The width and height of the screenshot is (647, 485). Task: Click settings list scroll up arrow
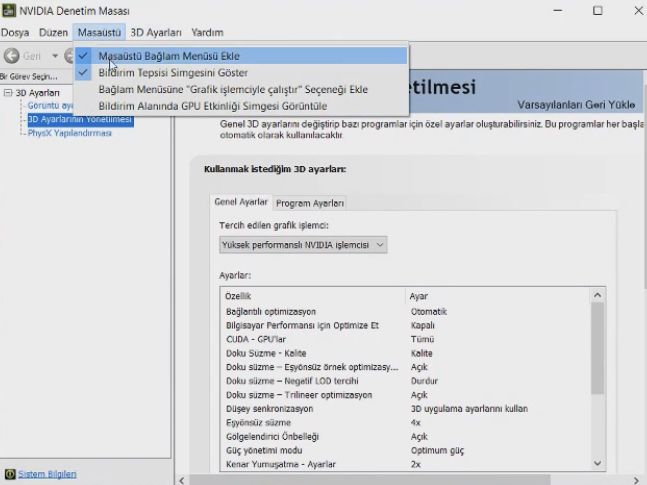pyautogui.click(x=597, y=296)
